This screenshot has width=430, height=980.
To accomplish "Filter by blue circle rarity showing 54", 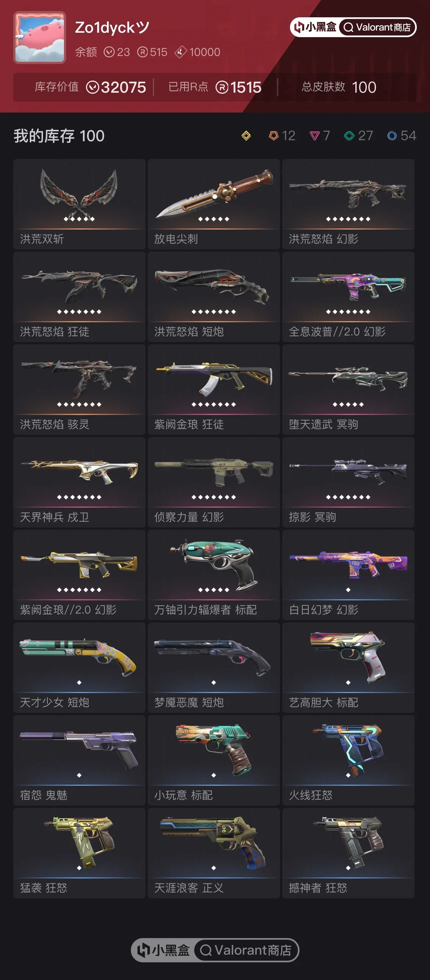I will click(402, 136).
